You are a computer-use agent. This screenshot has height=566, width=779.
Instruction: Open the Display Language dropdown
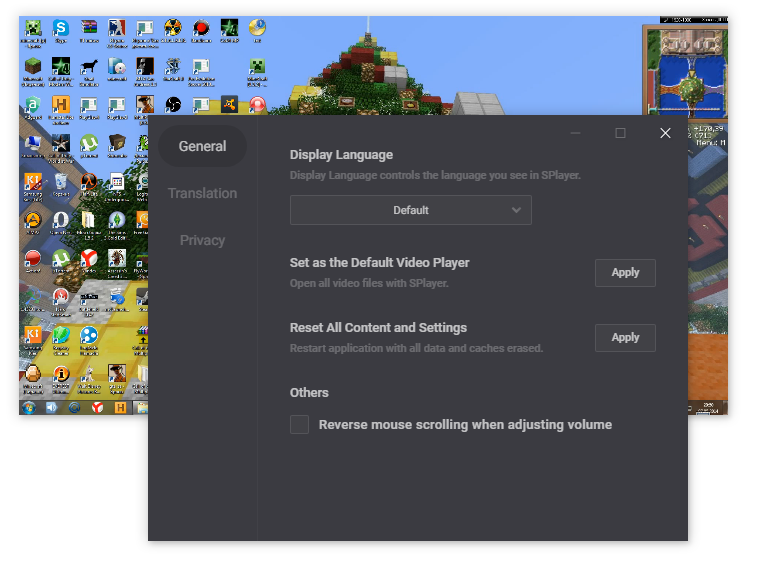coord(410,210)
